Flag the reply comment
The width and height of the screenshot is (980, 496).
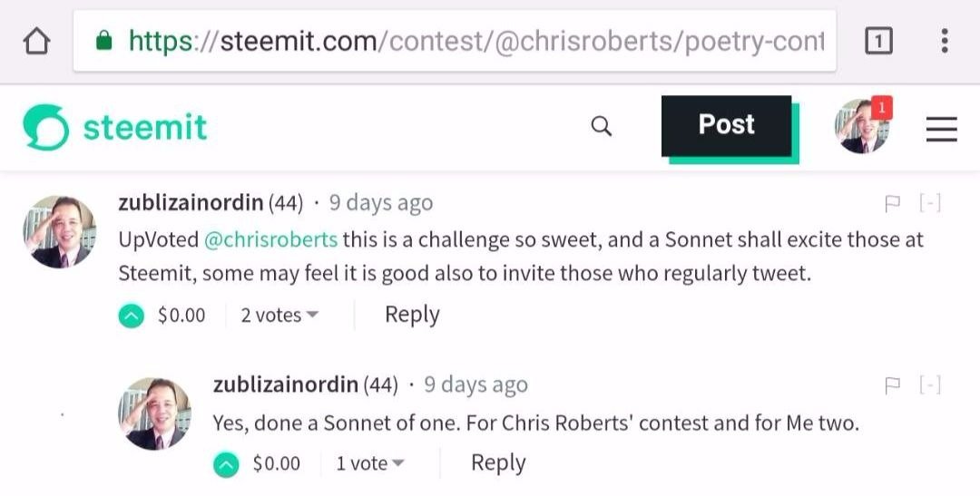pyautogui.click(x=892, y=385)
